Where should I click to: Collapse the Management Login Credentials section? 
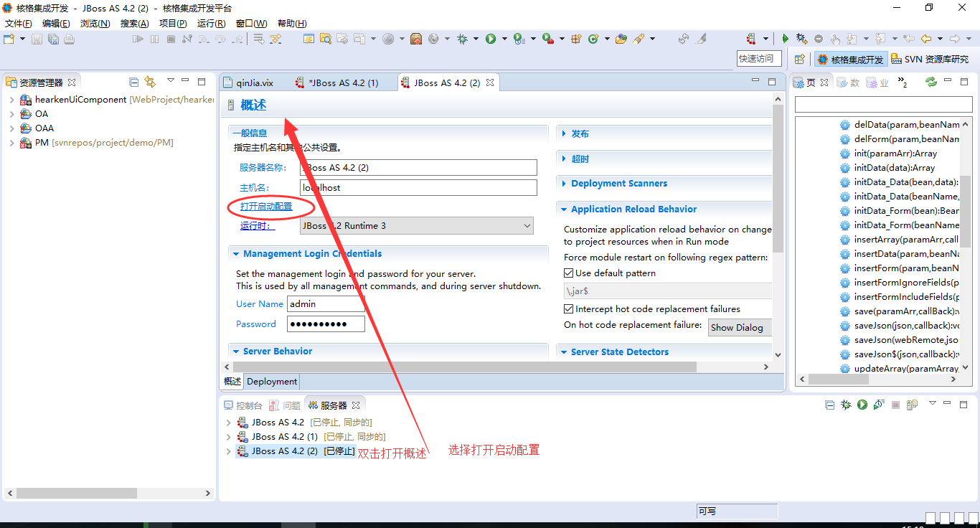pos(235,254)
